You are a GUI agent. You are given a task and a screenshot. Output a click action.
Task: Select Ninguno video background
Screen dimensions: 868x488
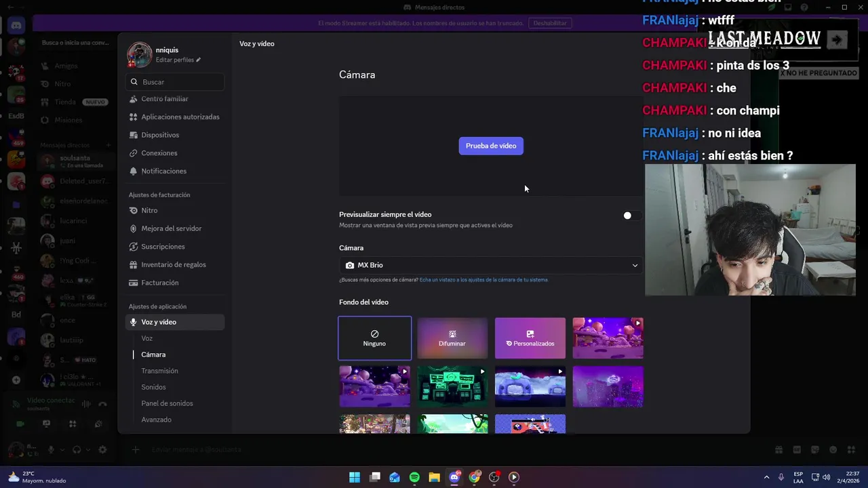374,338
